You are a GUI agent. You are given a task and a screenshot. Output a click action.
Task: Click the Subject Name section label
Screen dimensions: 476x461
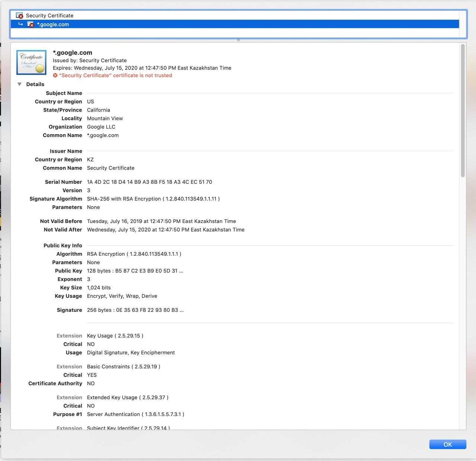[x=64, y=93]
